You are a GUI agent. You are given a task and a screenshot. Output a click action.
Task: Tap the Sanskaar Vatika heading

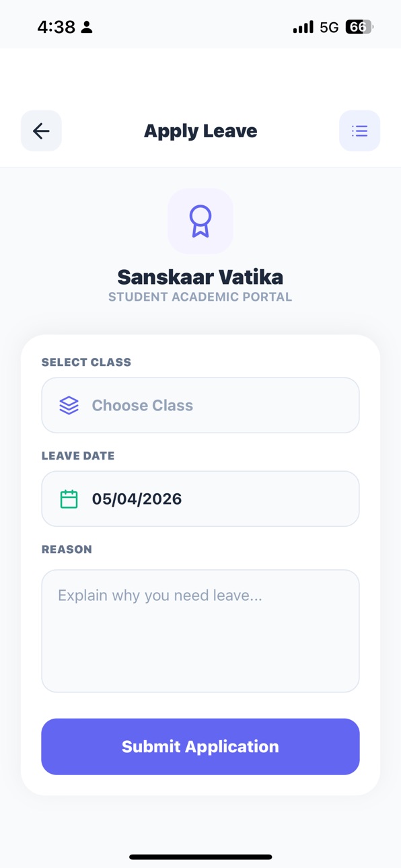pos(200,277)
